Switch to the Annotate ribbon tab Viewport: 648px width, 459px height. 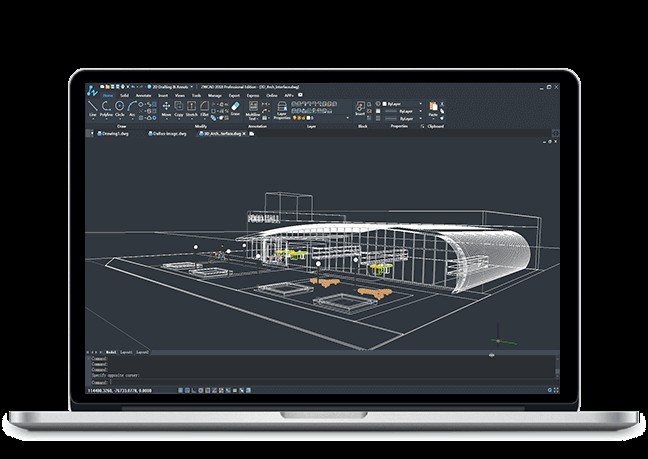pyautogui.click(x=143, y=95)
